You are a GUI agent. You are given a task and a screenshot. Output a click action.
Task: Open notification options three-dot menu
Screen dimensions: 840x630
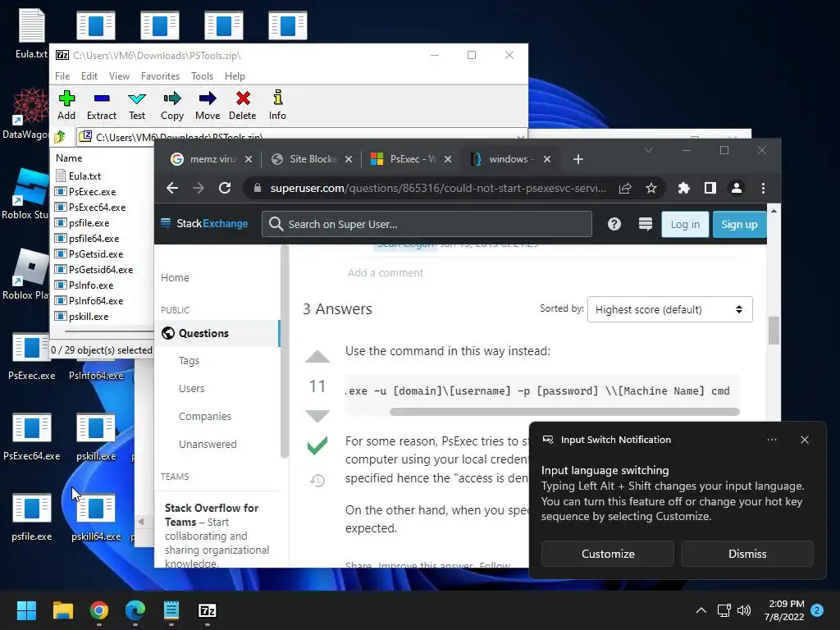[x=772, y=440]
